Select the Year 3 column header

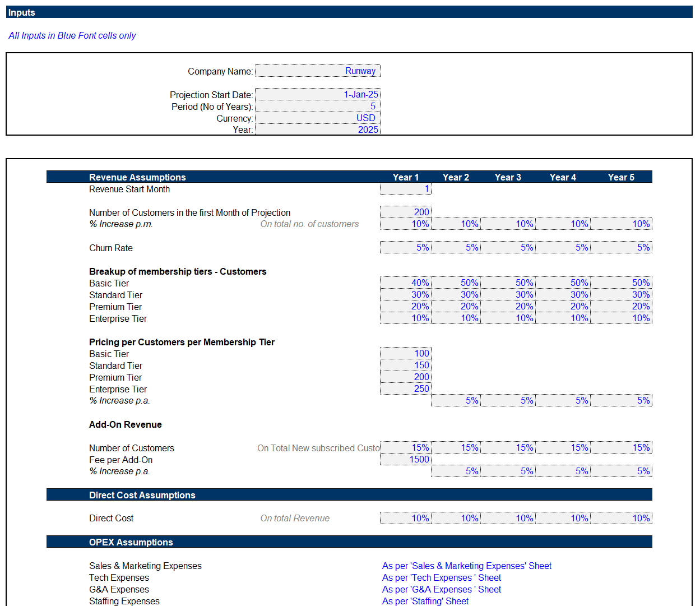coord(508,177)
